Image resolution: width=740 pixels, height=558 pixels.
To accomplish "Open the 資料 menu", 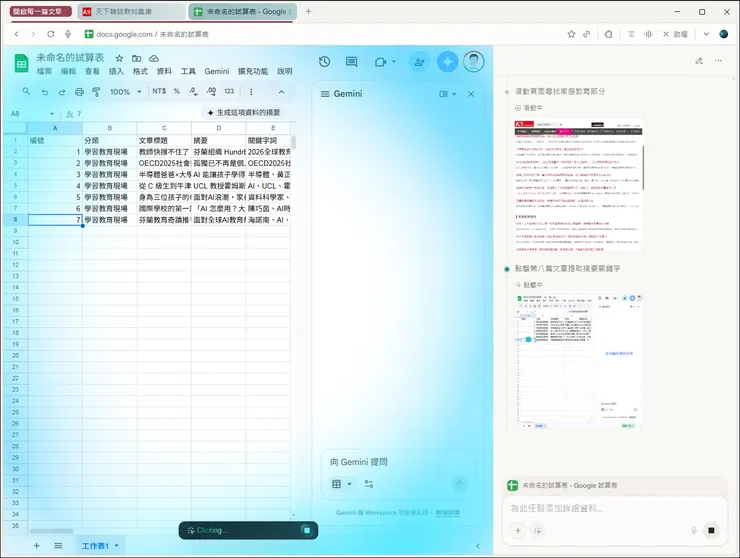I will pos(164,71).
